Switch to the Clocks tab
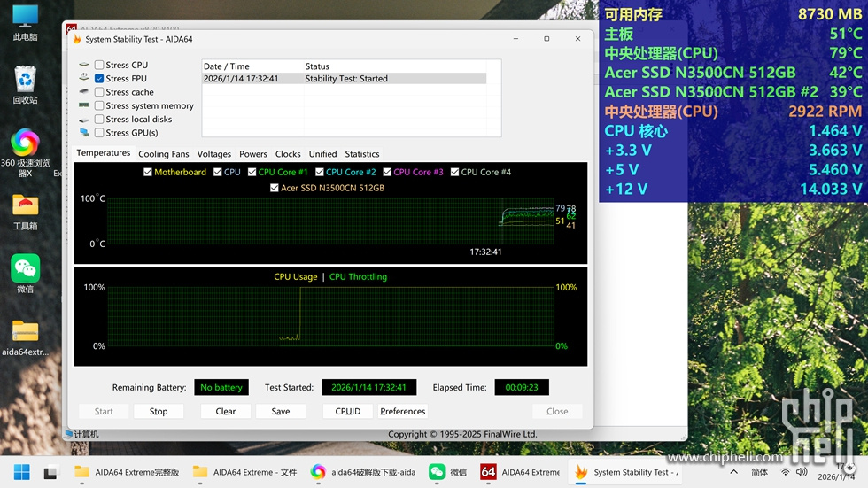This screenshot has height=488, width=868. [x=288, y=154]
